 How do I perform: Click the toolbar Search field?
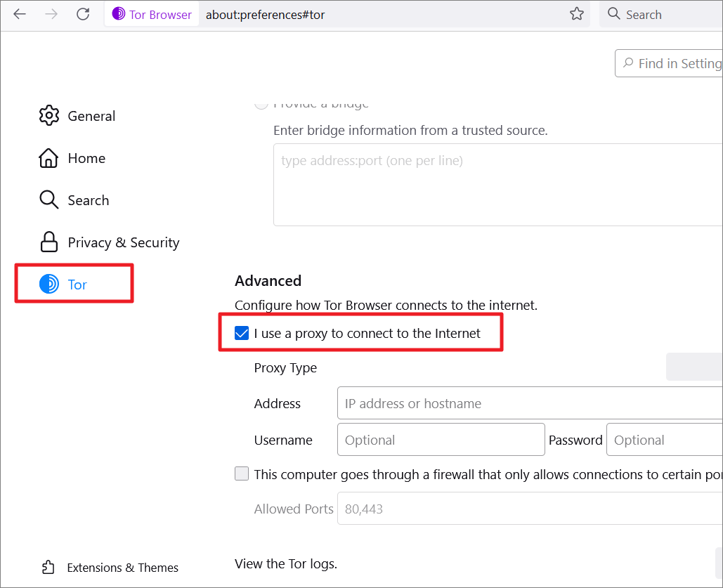660,14
